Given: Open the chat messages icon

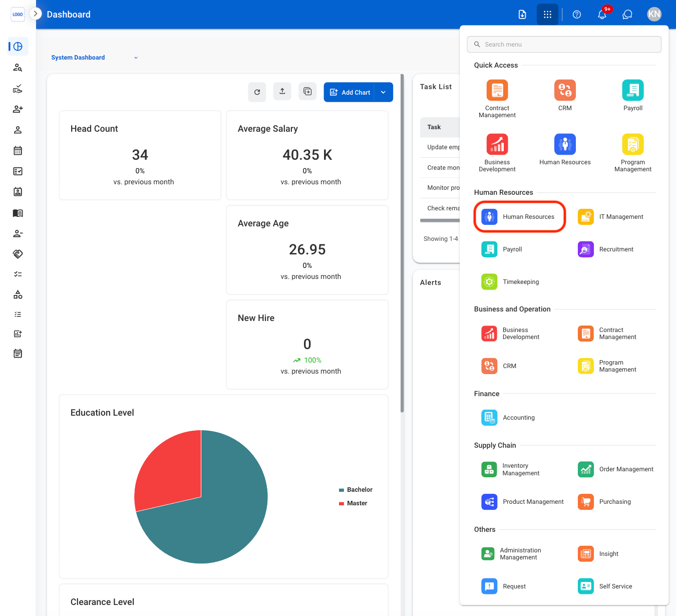Looking at the screenshot, I should coord(627,15).
